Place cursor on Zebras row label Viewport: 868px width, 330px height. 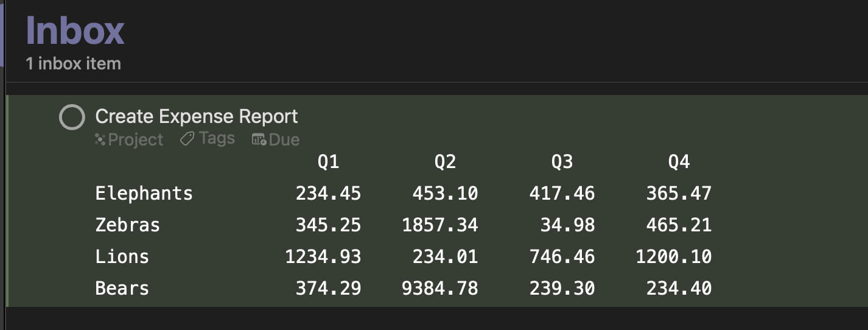point(128,225)
